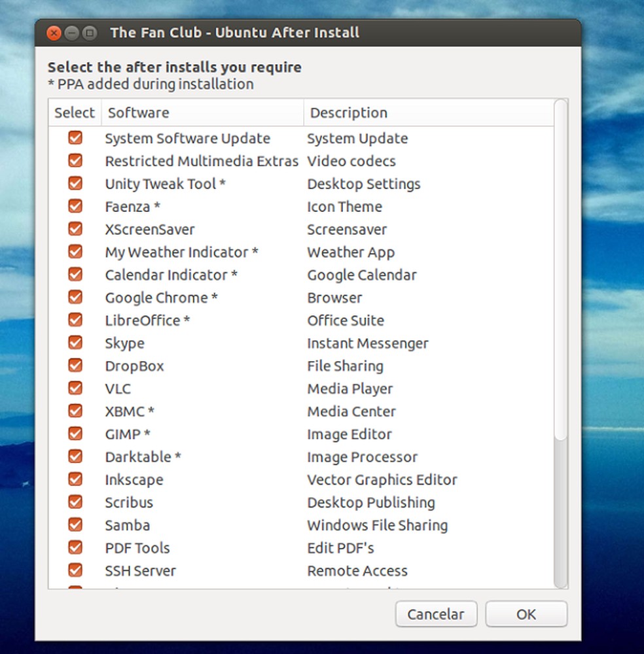Close the Ubuntu After Install window

54,33
